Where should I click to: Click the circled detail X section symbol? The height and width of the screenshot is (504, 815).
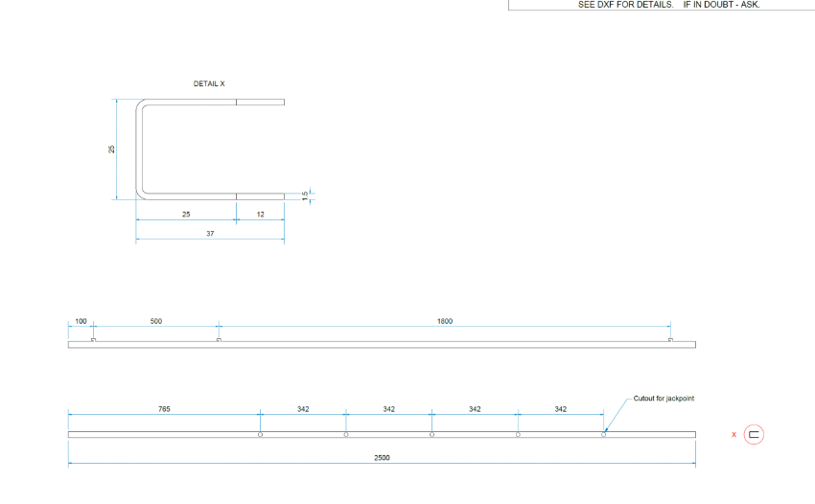click(x=754, y=434)
